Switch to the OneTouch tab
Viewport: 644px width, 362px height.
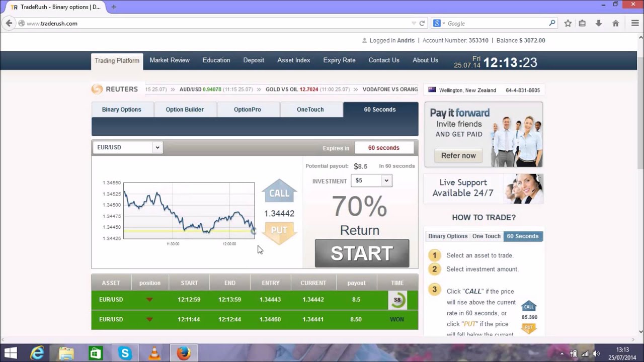[310, 110]
